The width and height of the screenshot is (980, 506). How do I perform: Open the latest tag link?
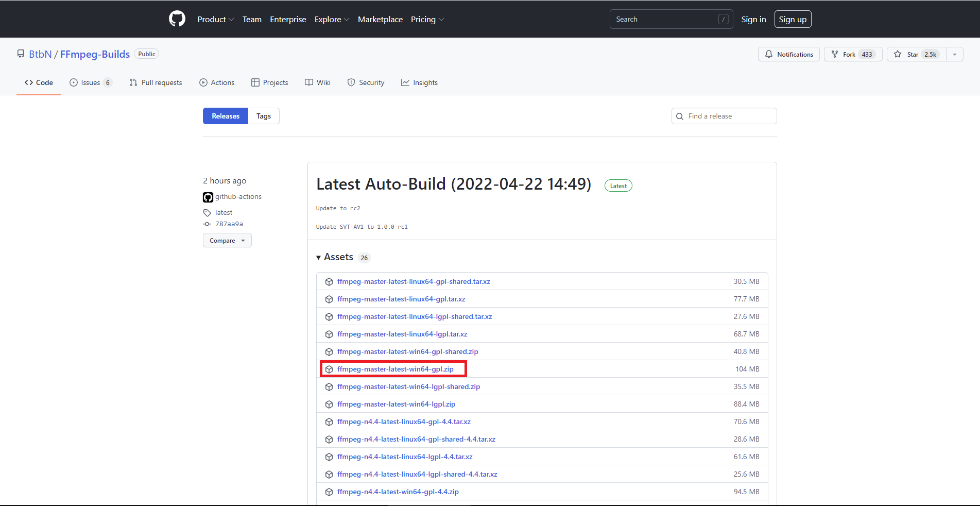tap(223, 213)
